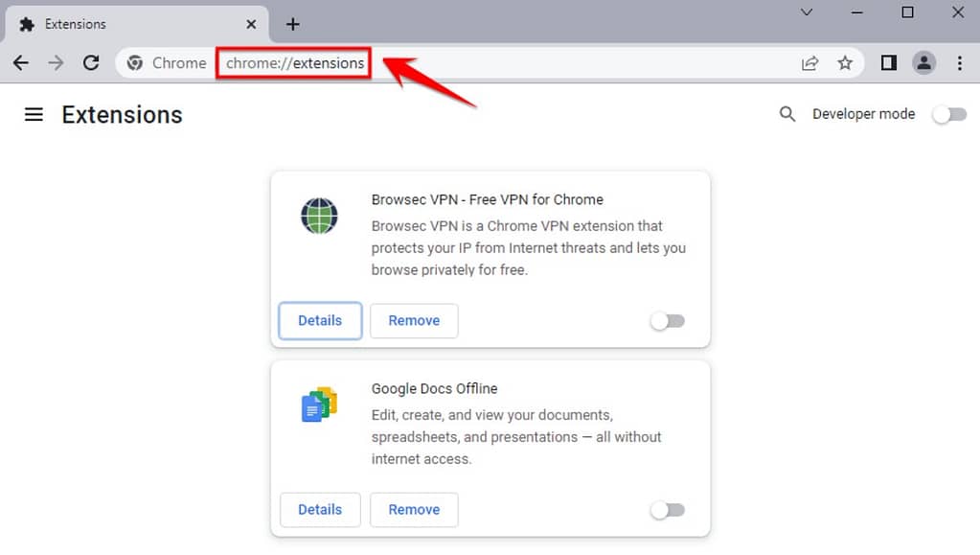Bookmark this page with the star icon

point(845,62)
